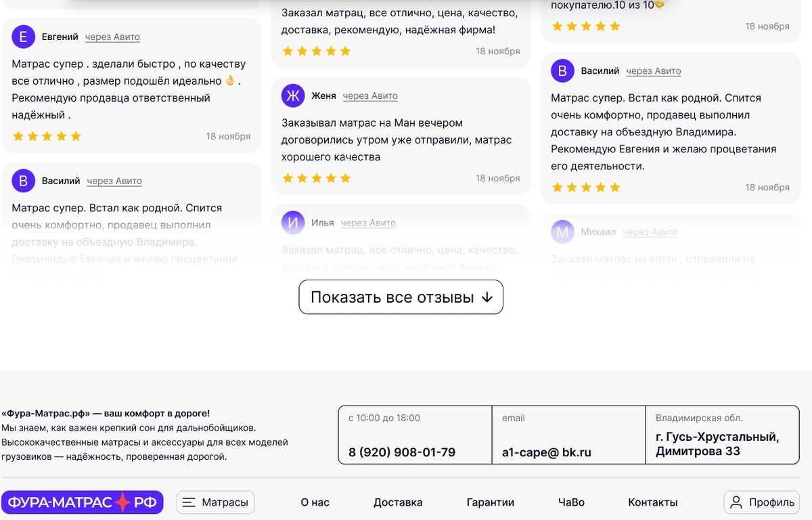Click the Гусь-Хрустальный, Димитрова 33 address

pos(717,444)
